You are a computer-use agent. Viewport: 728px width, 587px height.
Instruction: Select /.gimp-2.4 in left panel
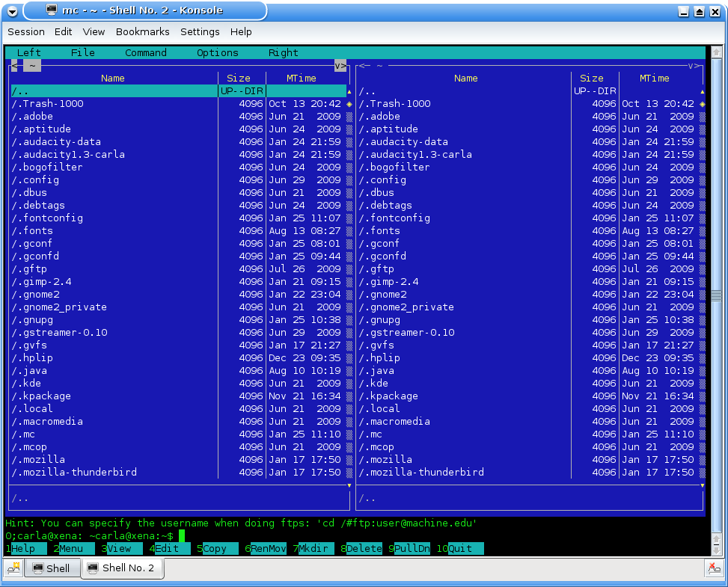pos(179,281)
